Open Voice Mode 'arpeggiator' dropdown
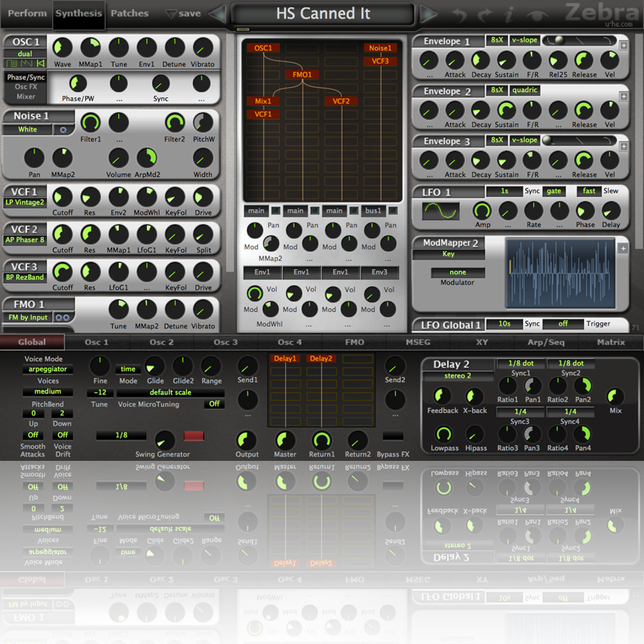644x644 pixels. tap(48, 369)
